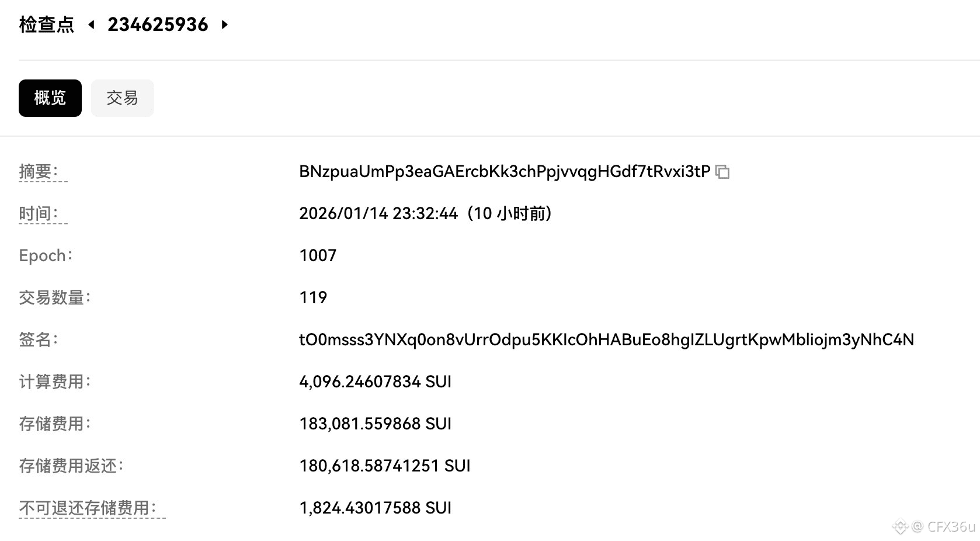Open the 交易 tab
This screenshot has width=980, height=541.
[x=122, y=98]
